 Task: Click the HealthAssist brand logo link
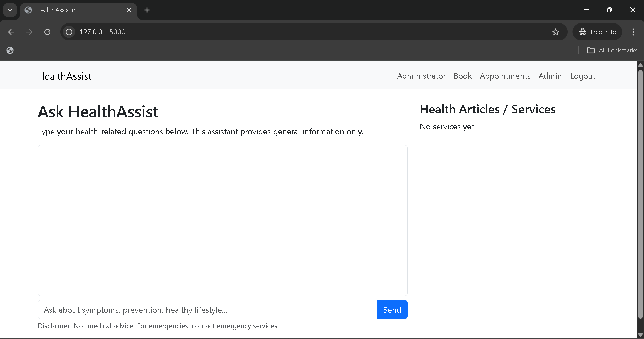pos(64,76)
